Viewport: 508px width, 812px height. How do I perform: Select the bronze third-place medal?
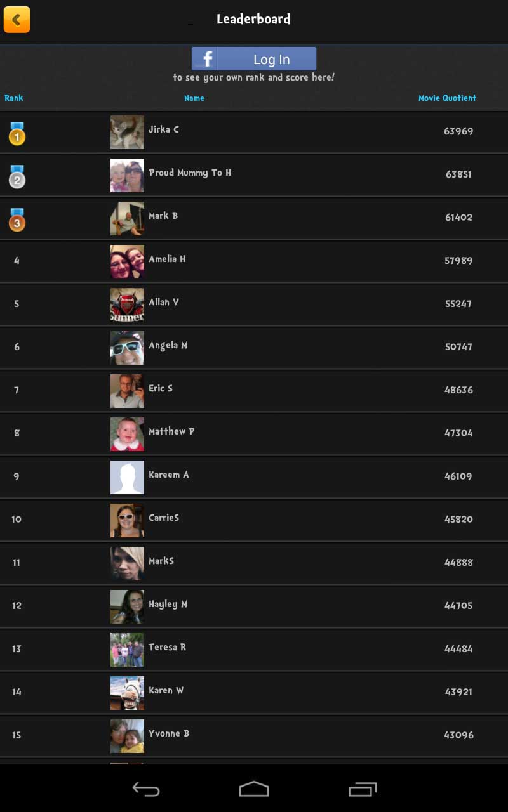[x=17, y=220]
